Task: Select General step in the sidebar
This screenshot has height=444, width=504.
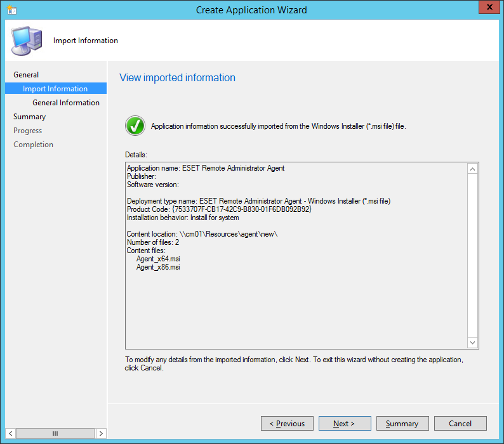Action: (x=26, y=75)
